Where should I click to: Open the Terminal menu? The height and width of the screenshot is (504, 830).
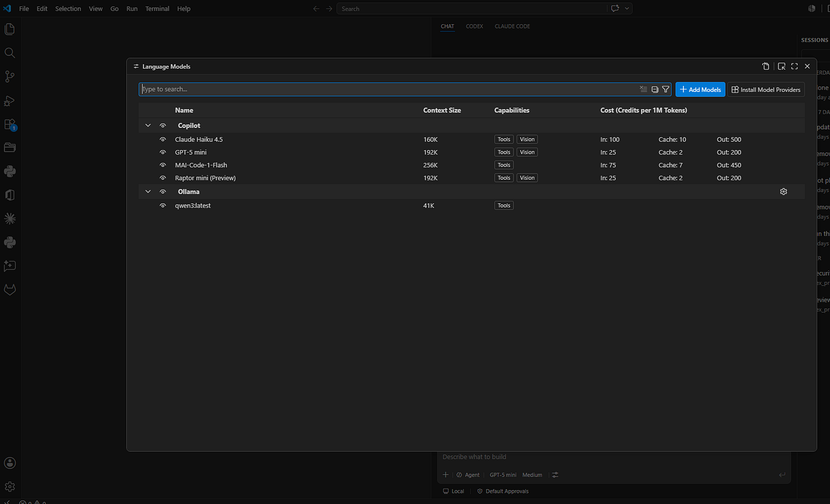pos(157,9)
